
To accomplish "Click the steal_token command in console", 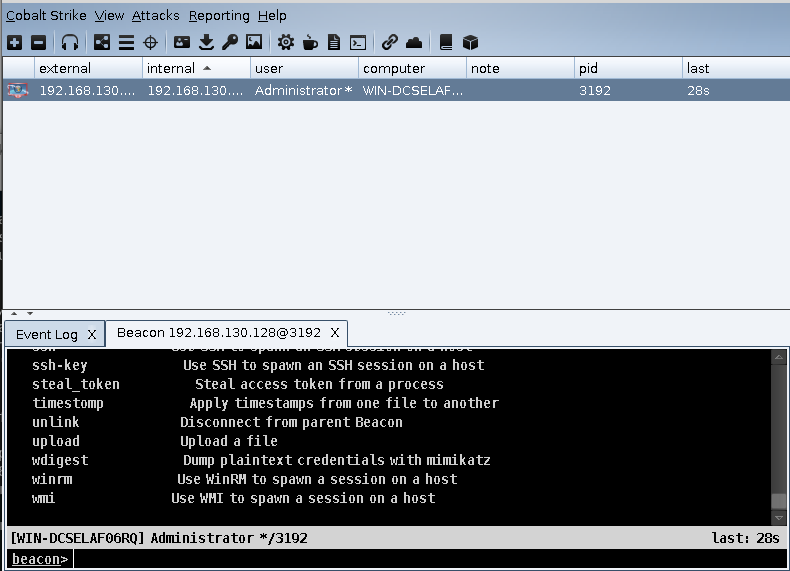I will click(76, 385).
